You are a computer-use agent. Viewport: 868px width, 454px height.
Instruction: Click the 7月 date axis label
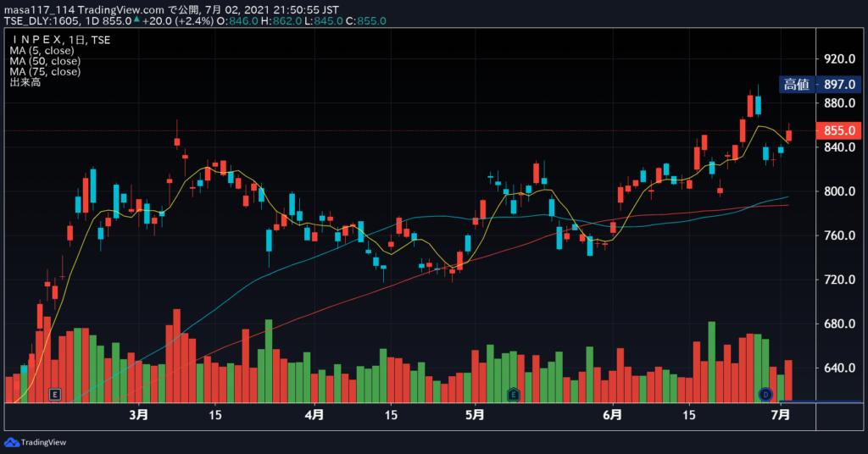coord(781,415)
